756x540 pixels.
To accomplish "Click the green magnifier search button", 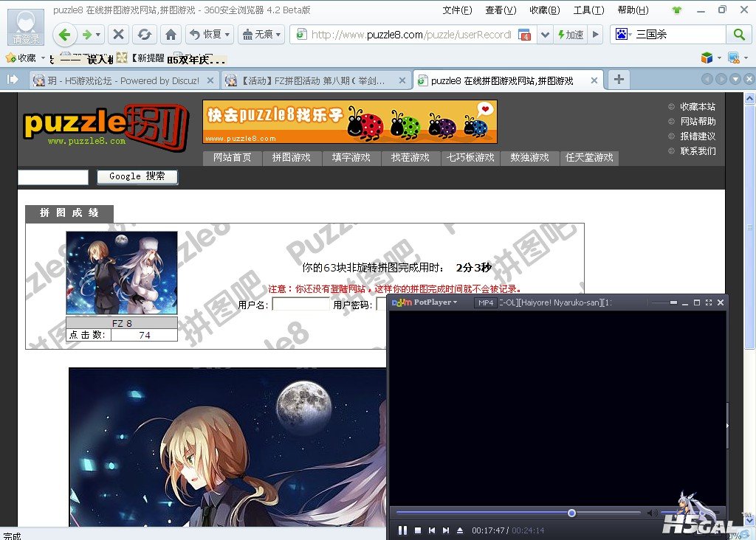I will (738, 35).
